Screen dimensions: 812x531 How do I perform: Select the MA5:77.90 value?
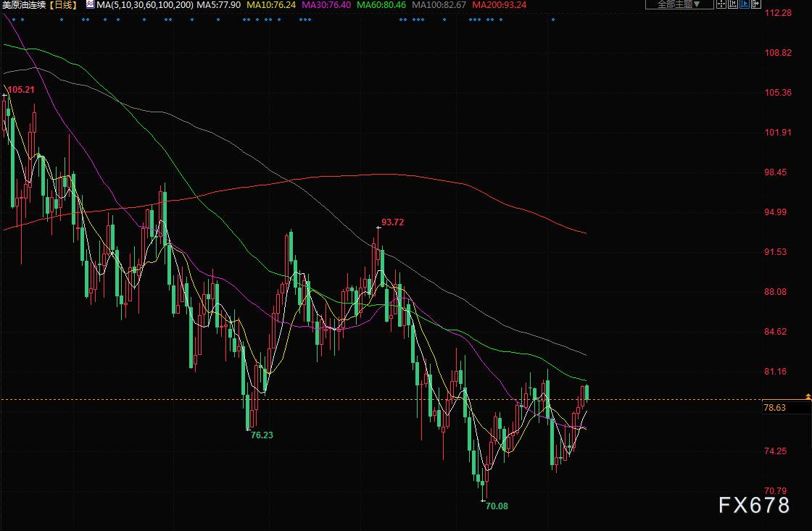point(218,5)
